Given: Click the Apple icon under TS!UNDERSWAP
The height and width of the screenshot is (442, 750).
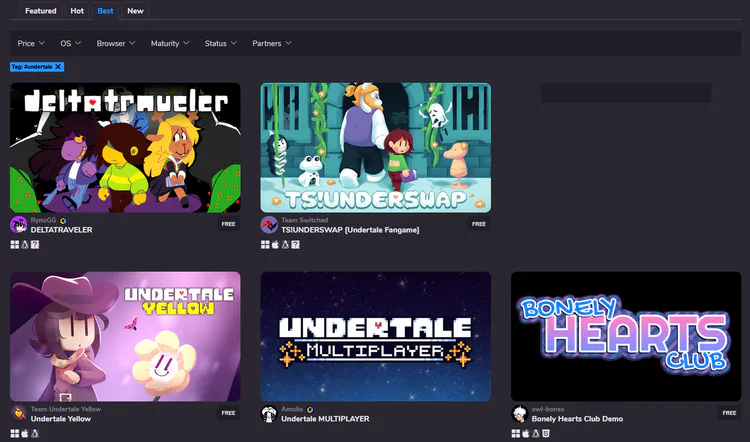Looking at the screenshot, I should [x=276, y=245].
